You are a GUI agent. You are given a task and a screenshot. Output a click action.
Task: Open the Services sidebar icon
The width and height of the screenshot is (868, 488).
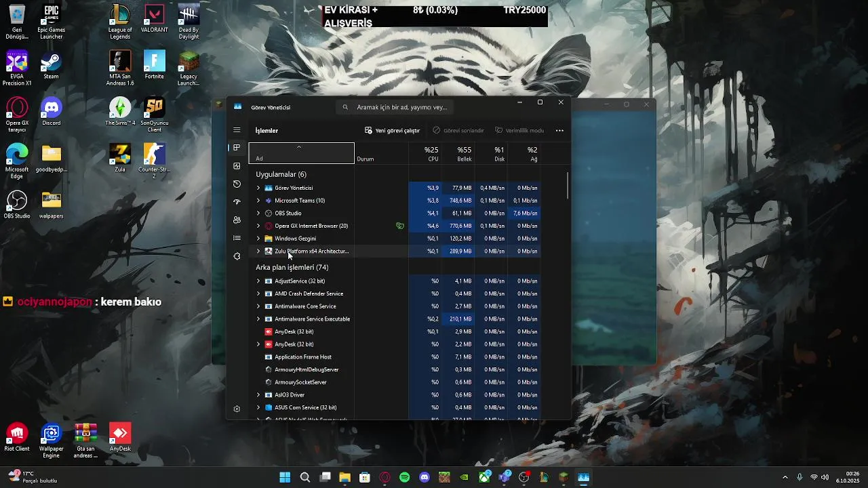(237, 256)
